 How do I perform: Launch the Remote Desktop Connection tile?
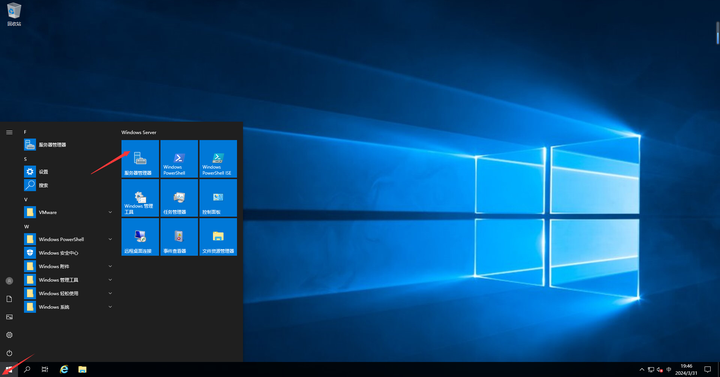coord(140,237)
